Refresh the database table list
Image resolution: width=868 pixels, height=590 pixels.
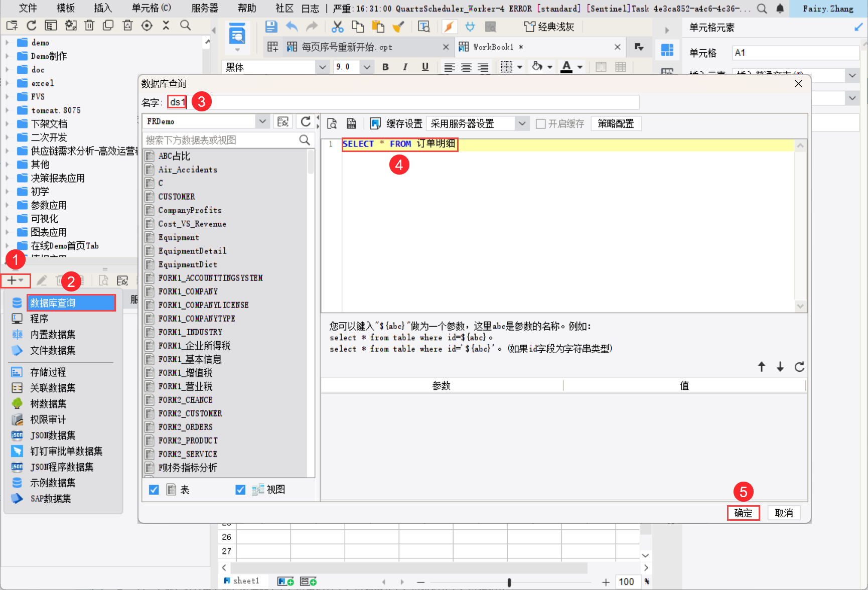(x=306, y=121)
